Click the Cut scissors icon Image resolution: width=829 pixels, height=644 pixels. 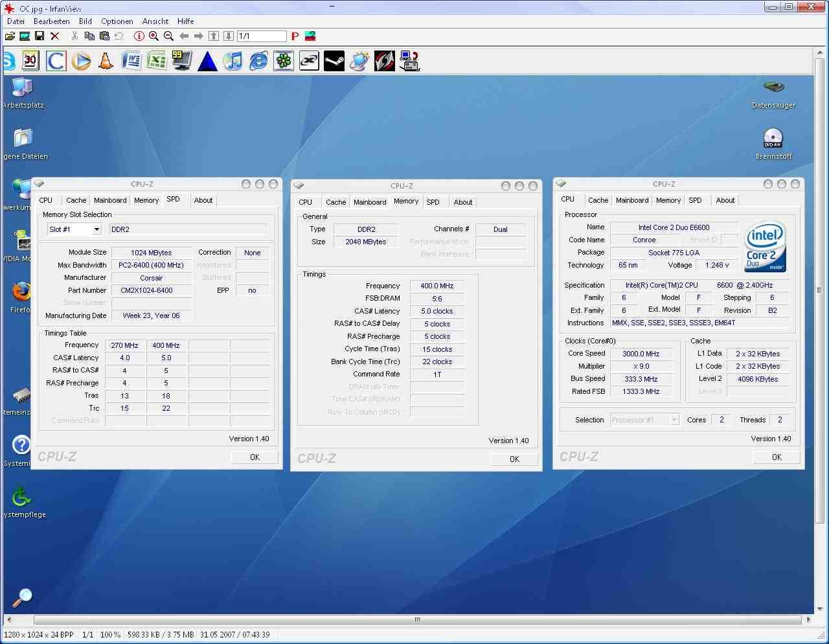pos(74,36)
